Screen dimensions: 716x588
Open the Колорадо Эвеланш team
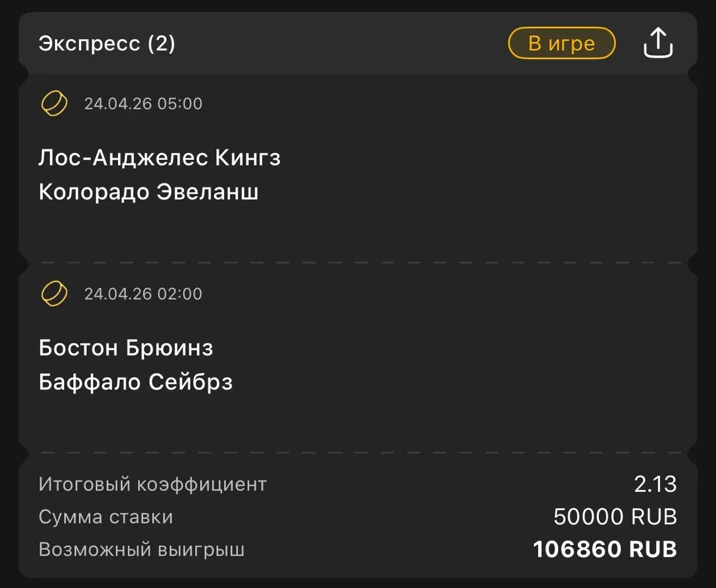point(148,192)
